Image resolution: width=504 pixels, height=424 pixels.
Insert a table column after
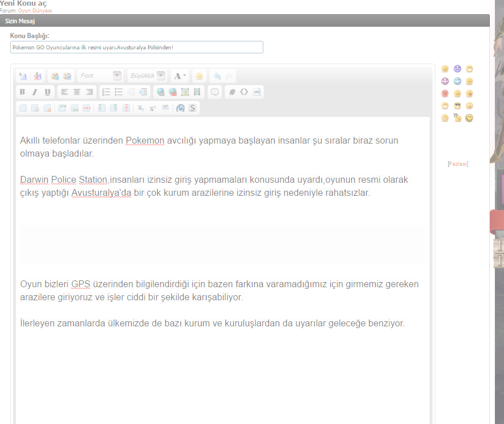(x=114, y=108)
